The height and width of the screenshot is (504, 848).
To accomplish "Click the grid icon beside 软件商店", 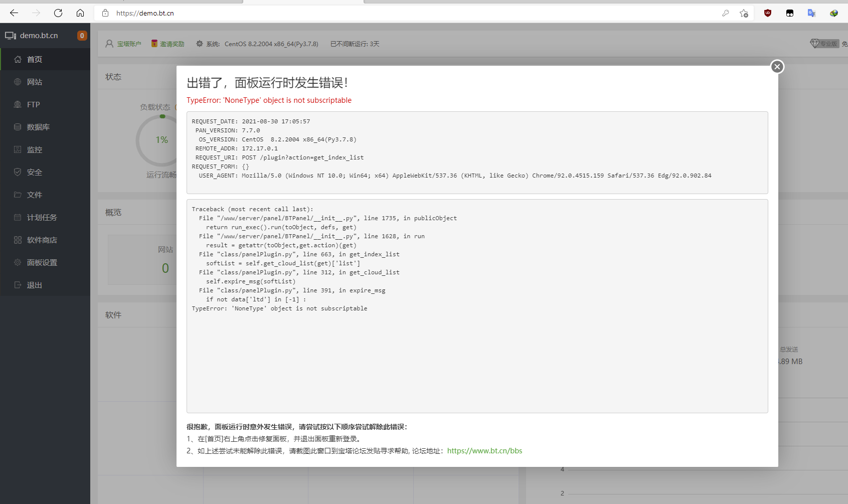I will coord(18,240).
